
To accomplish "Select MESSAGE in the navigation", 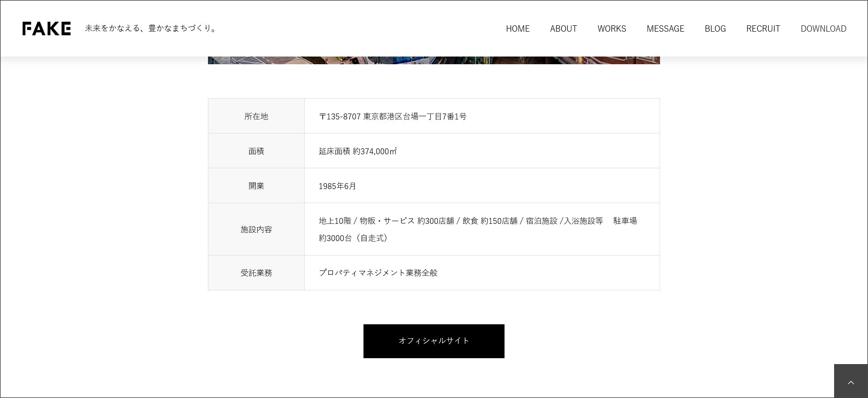I will click(665, 28).
